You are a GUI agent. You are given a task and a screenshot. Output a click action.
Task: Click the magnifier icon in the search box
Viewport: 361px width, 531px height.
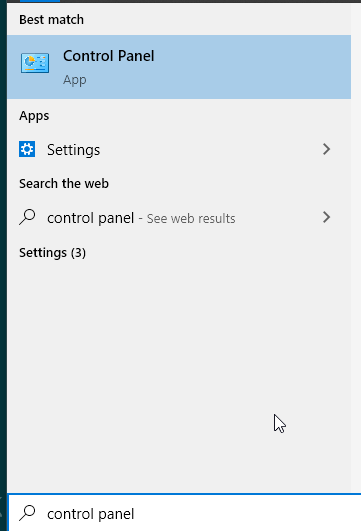[x=27, y=513]
